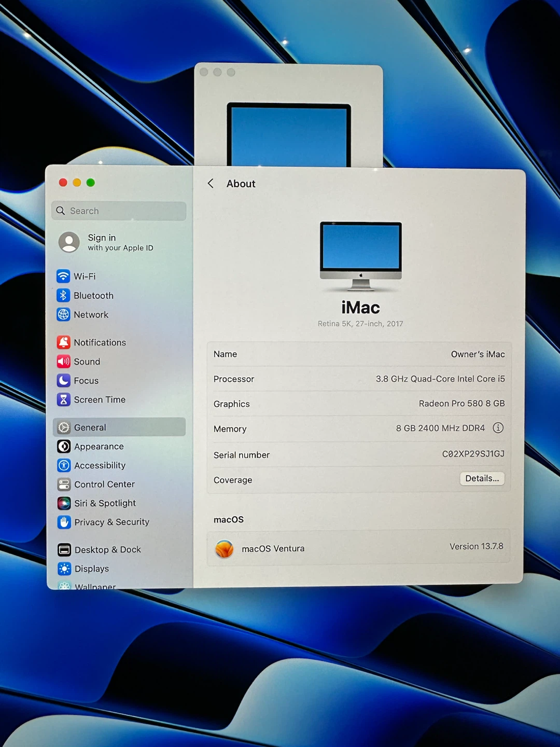
Task: Click Retina 5K, 27-inch, 2017 subtitle
Action: tap(360, 324)
